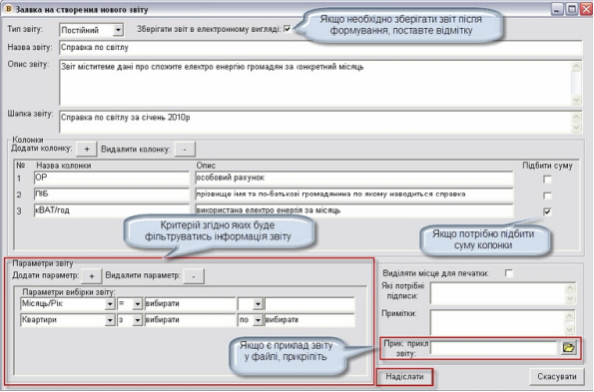
Task: Click the Надіслати button
Action: point(405,377)
